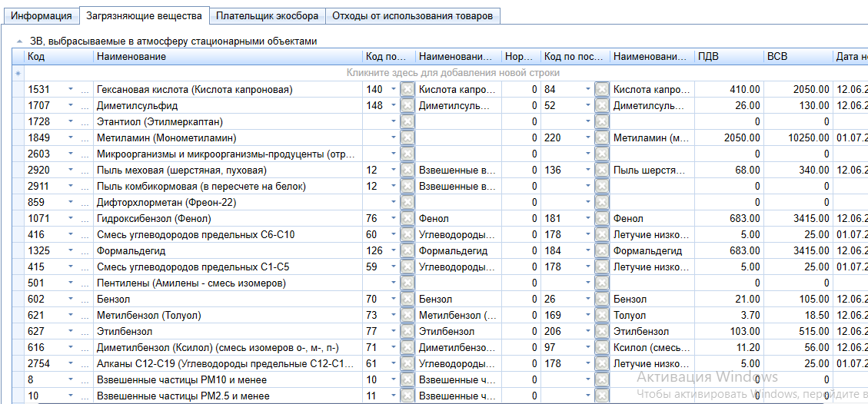The width and height of the screenshot is (868, 404).
Task: Click the ellipsis button for code 602
Action: 85,300
